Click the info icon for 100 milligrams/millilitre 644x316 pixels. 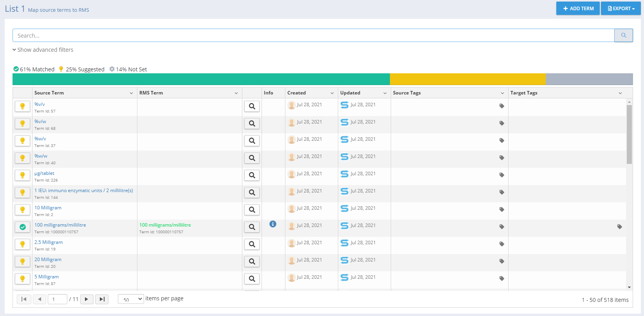point(273,224)
